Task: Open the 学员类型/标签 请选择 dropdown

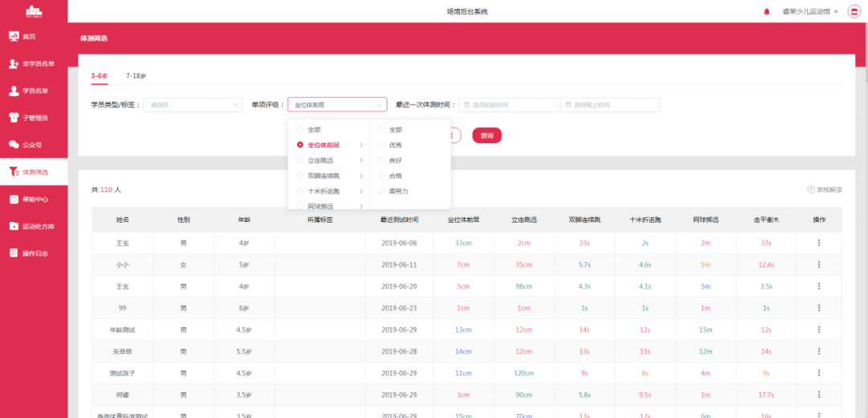Action: coord(193,104)
